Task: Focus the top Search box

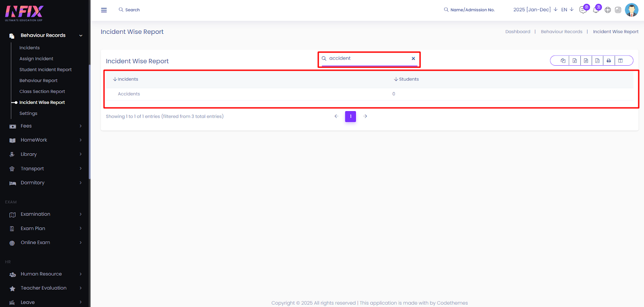Action: (x=132, y=10)
